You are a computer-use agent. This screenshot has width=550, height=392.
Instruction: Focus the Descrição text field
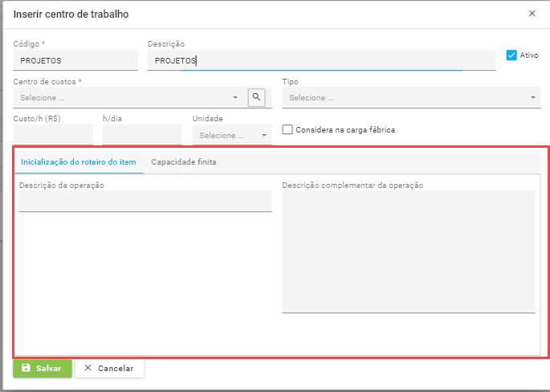(x=321, y=60)
